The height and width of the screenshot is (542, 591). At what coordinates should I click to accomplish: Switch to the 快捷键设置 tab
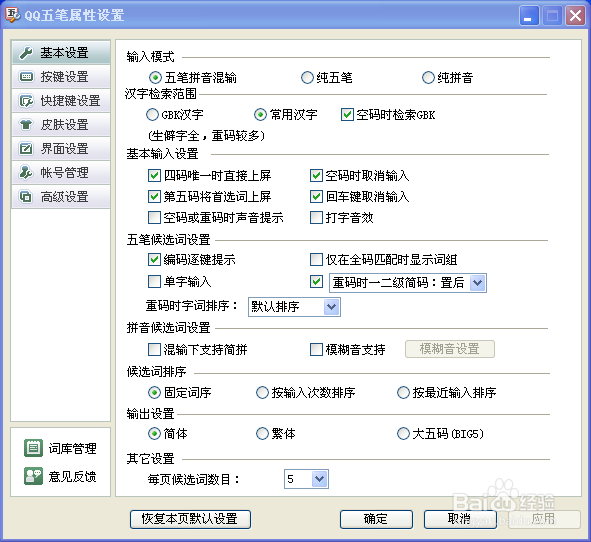coord(61,101)
